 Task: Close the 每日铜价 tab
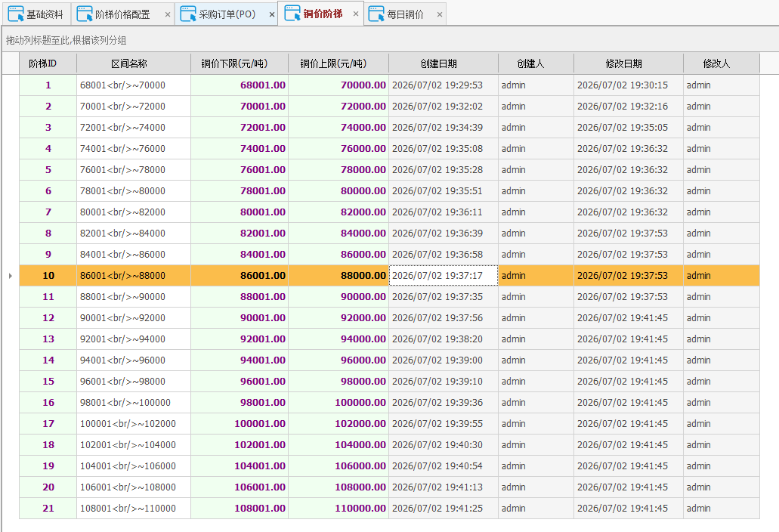tap(440, 14)
